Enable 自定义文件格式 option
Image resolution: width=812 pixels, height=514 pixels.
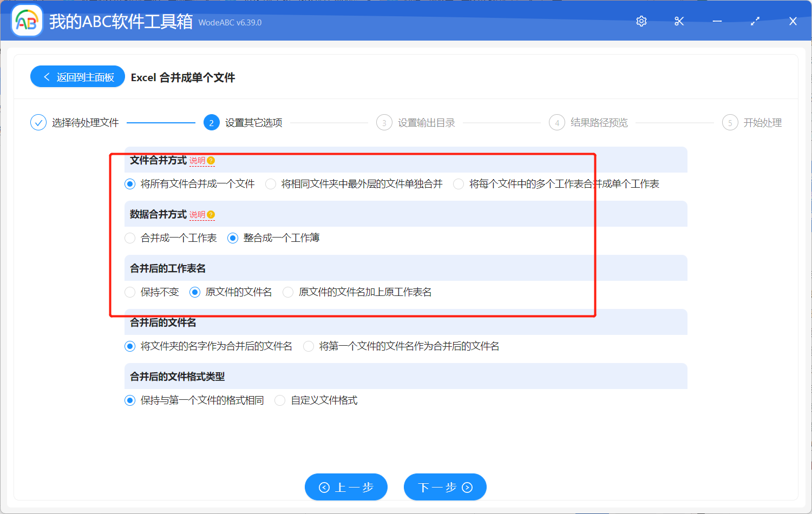point(280,400)
